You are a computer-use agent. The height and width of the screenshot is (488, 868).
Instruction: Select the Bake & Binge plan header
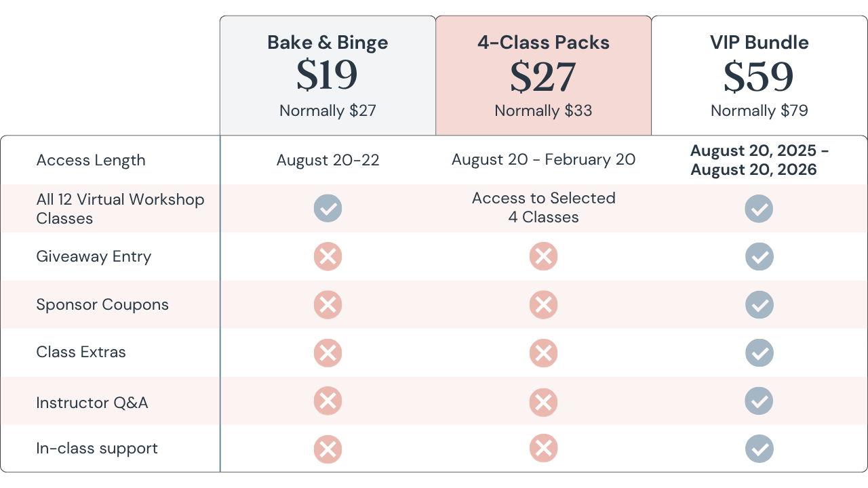328,43
